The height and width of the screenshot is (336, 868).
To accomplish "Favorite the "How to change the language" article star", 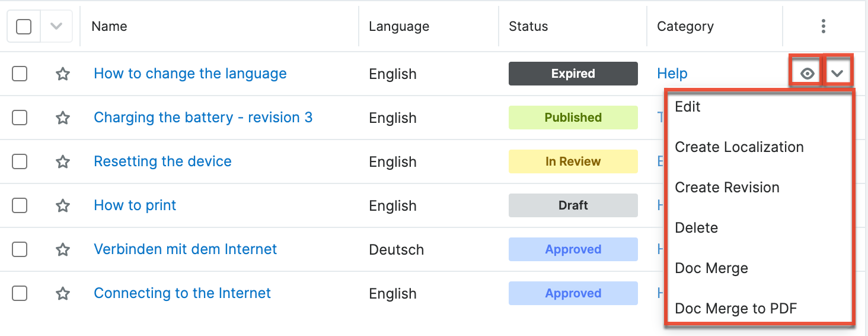I will coord(63,74).
